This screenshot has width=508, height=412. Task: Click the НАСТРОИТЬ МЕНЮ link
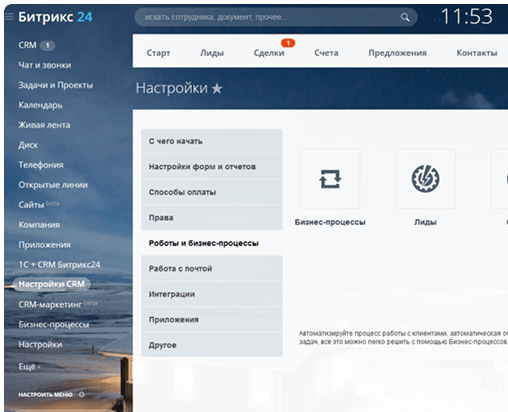45,395
